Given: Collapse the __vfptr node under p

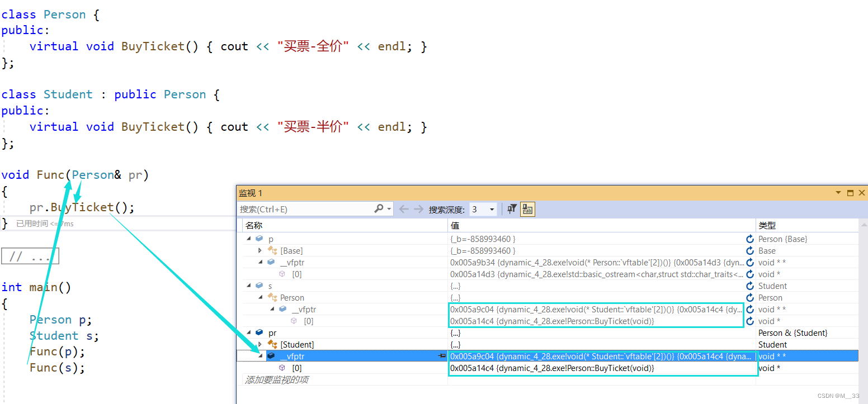Looking at the screenshot, I should tap(260, 262).
